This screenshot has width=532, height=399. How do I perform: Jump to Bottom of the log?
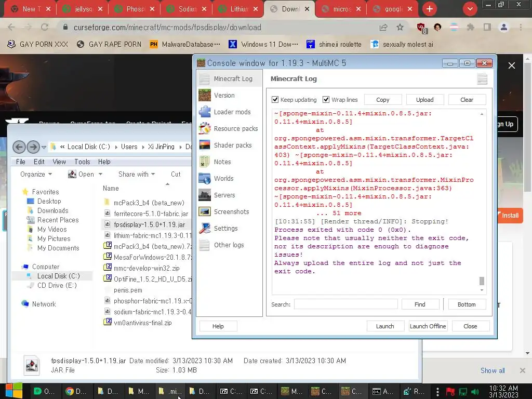coord(467,304)
